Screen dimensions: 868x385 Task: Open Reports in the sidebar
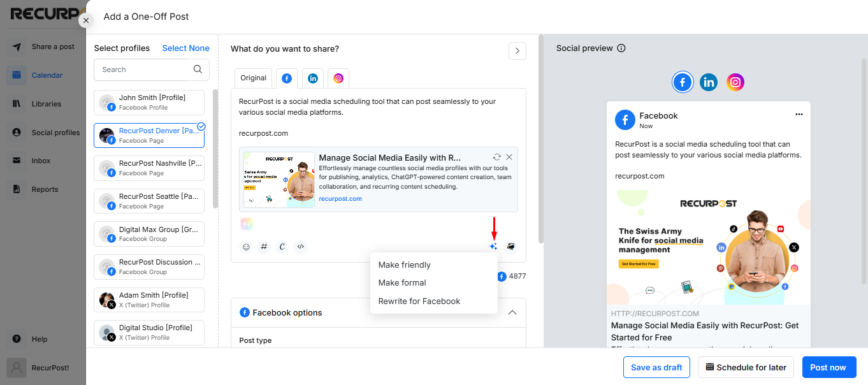[x=43, y=189]
